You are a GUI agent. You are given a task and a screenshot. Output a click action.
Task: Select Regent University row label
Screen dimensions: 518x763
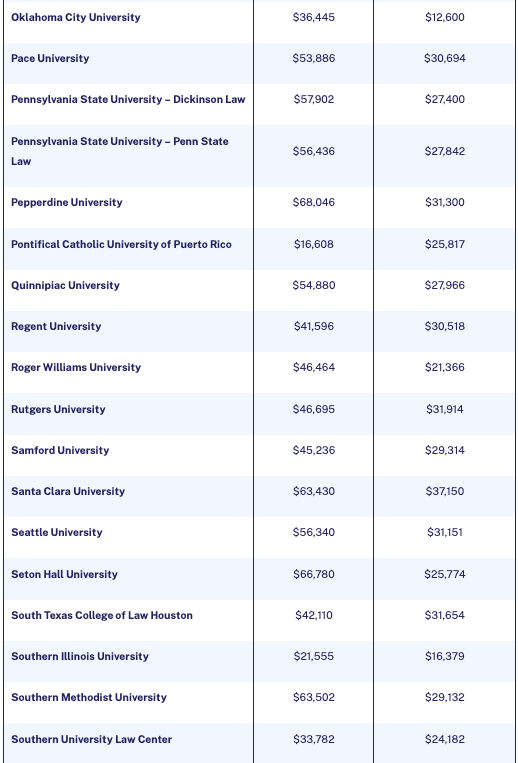tap(56, 327)
